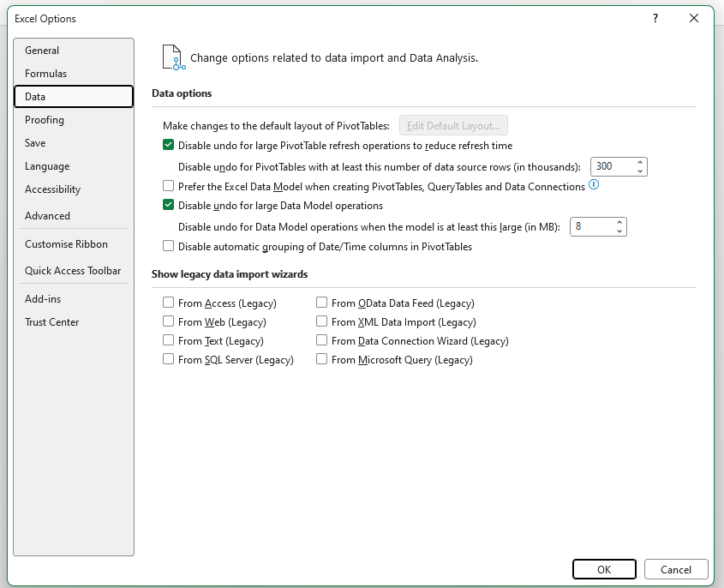The width and height of the screenshot is (724, 588).
Task: Open the Advanced options category
Action: point(74,216)
